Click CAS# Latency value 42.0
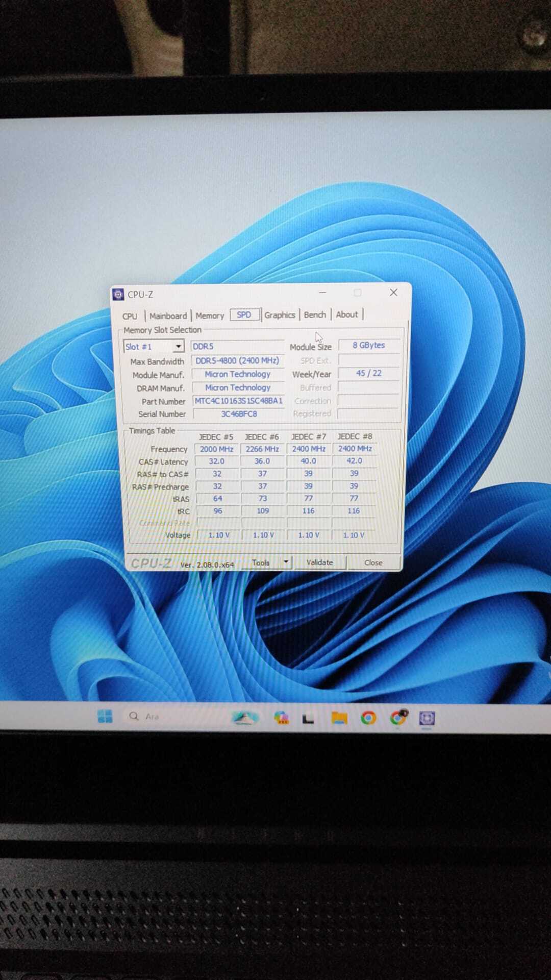This screenshot has height=980, width=551. 354,460
